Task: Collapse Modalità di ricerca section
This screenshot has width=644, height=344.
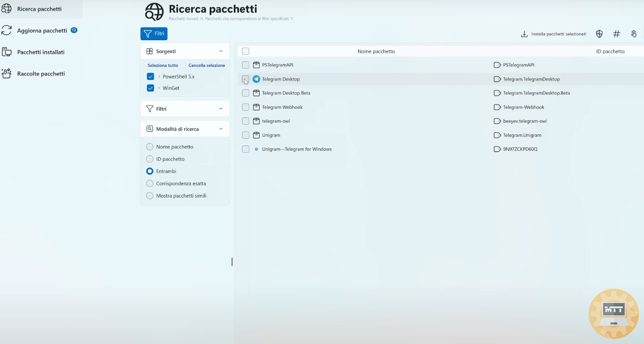Action: click(x=220, y=129)
